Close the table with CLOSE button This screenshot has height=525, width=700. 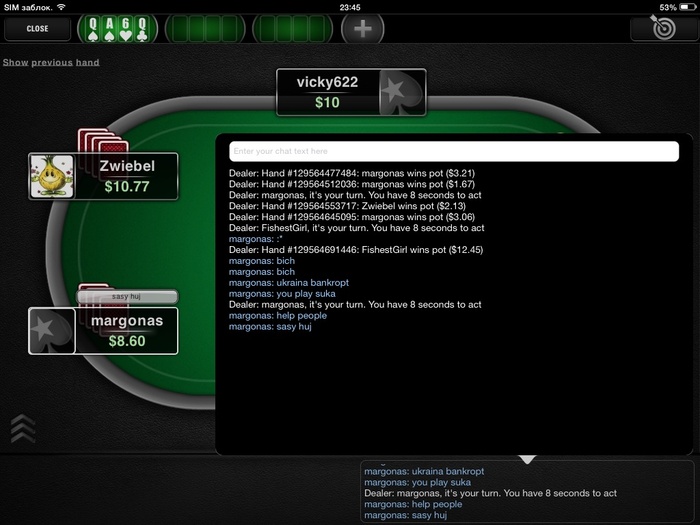(38, 29)
